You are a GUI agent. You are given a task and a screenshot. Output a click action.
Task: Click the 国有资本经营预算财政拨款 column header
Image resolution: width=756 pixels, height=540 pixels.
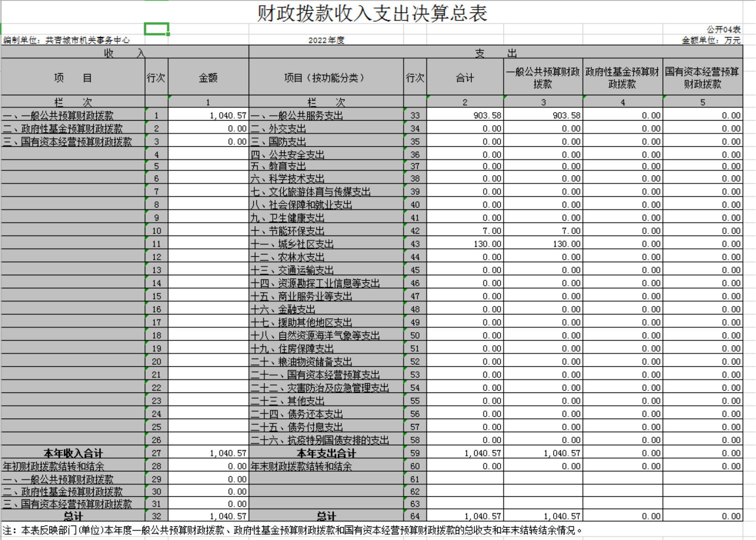click(x=703, y=78)
